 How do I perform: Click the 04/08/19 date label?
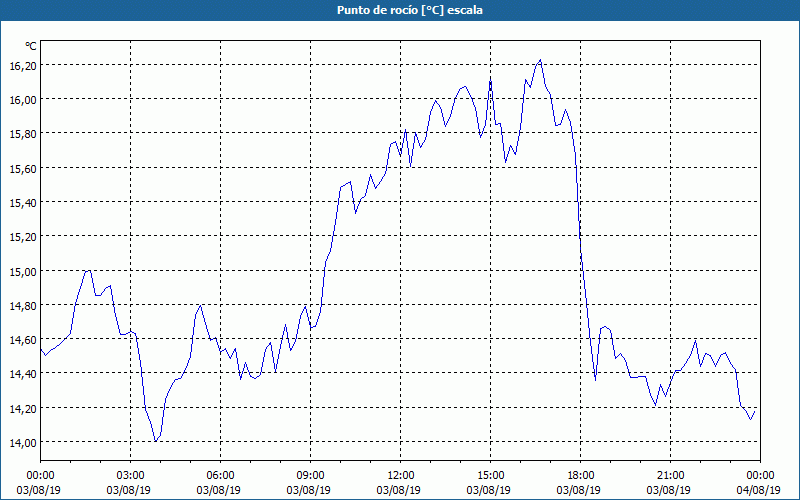tap(759, 490)
